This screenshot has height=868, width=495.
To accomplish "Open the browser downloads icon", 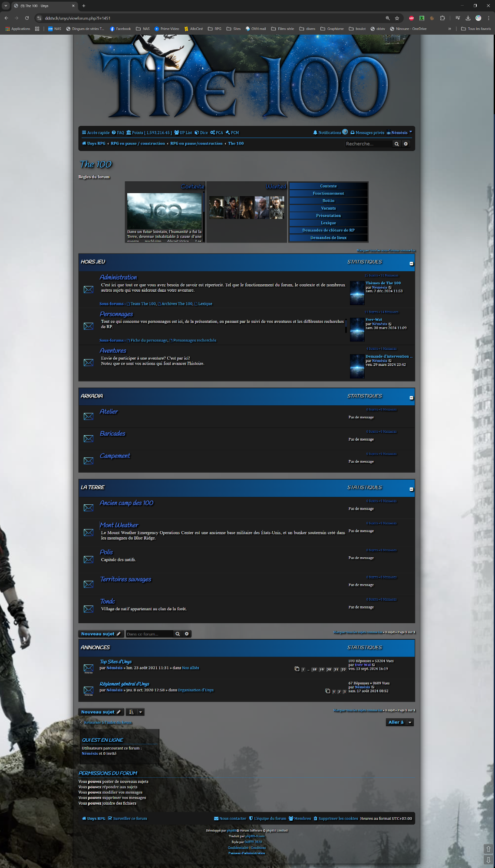I will coord(468,18).
